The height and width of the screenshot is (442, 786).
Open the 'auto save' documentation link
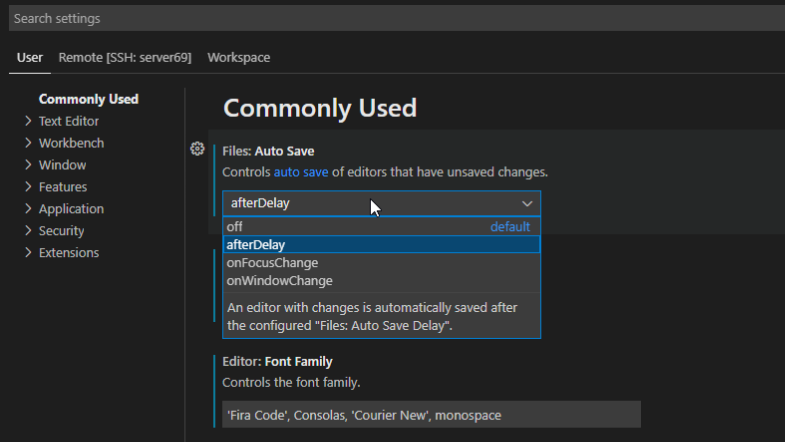click(x=301, y=172)
